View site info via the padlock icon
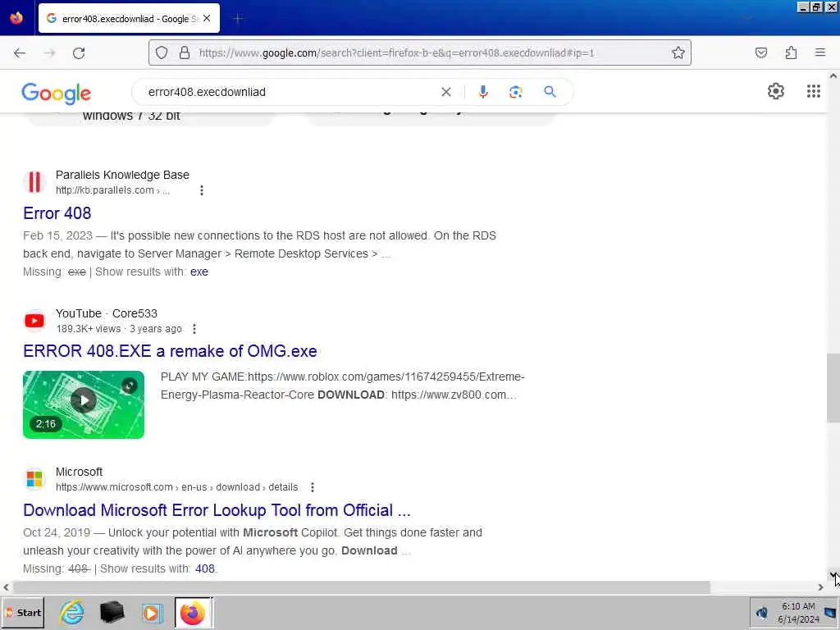 [185, 52]
